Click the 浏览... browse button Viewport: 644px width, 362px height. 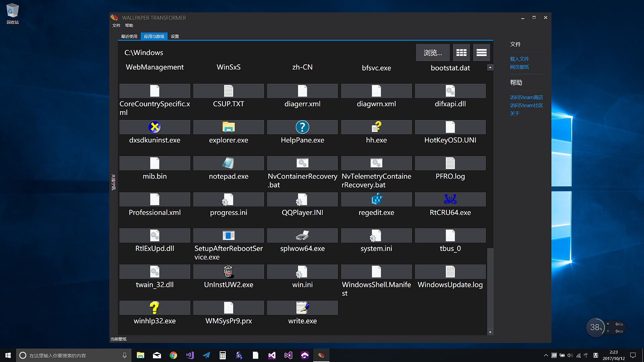(433, 53)
